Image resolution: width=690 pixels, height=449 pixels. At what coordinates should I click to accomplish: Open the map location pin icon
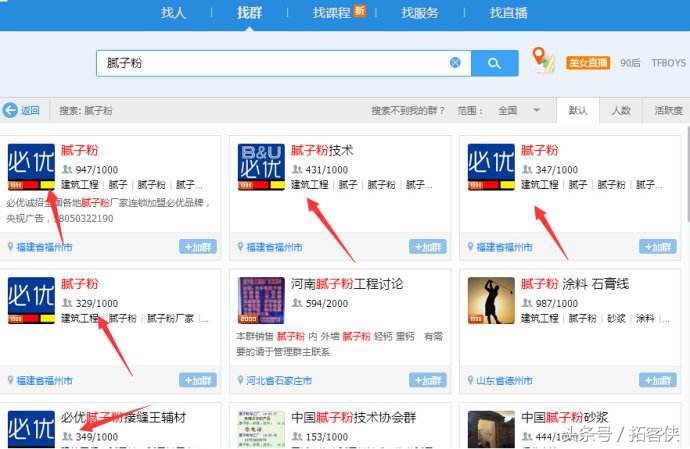(x=543, y=60)
